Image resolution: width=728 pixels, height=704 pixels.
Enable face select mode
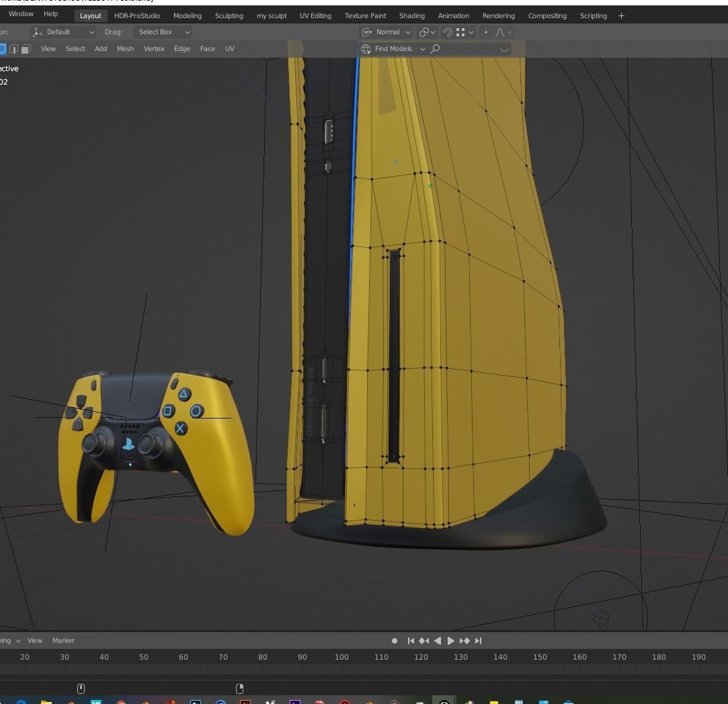click(26, 49)
